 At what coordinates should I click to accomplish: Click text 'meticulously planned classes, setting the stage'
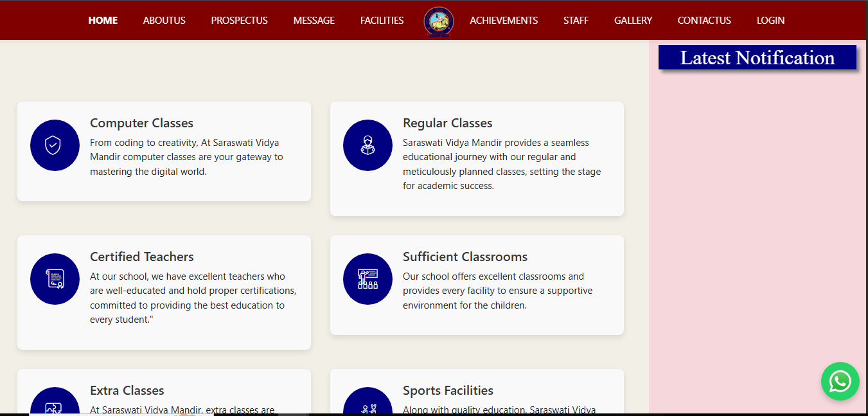point(502,172)
